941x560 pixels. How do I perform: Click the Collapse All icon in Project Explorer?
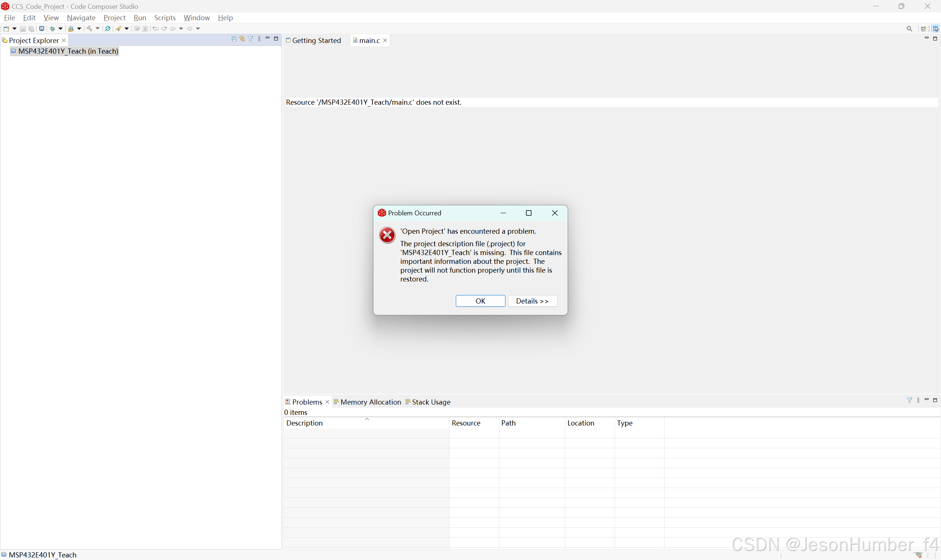234,39
